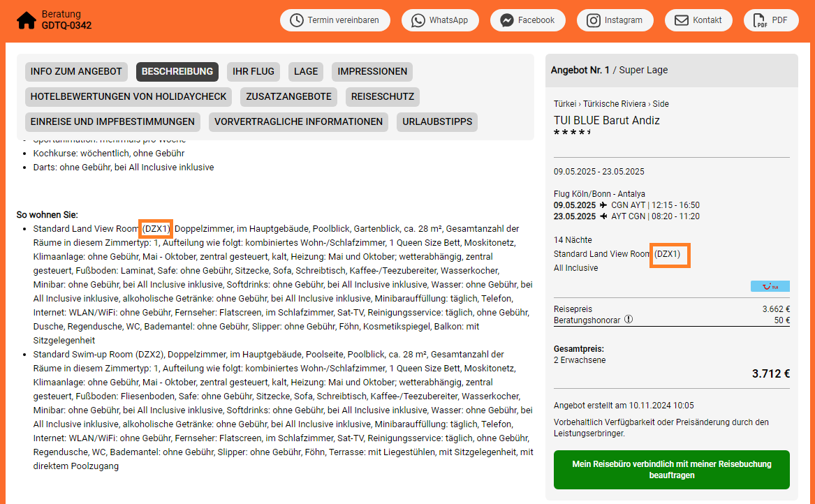The width and height of the screenshot is (815, 504).
Task: Switch to INFO ZUM ANGEBOT tab
Action: [x=76, y=72]
